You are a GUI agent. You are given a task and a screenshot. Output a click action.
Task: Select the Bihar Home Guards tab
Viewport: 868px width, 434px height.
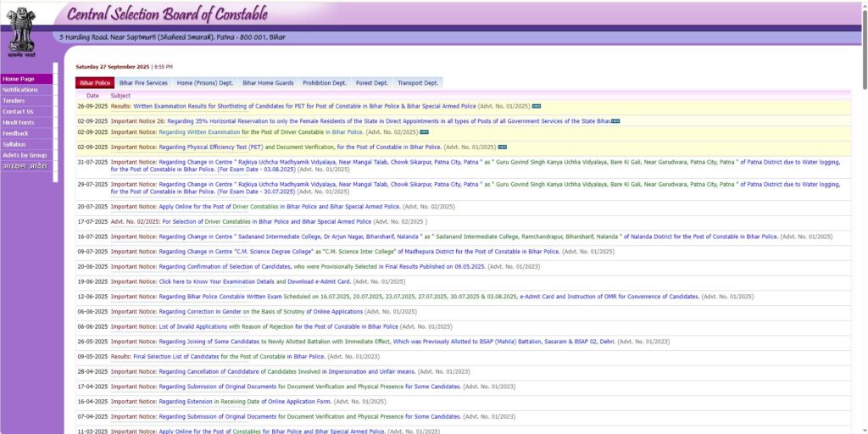coord(268,83)
